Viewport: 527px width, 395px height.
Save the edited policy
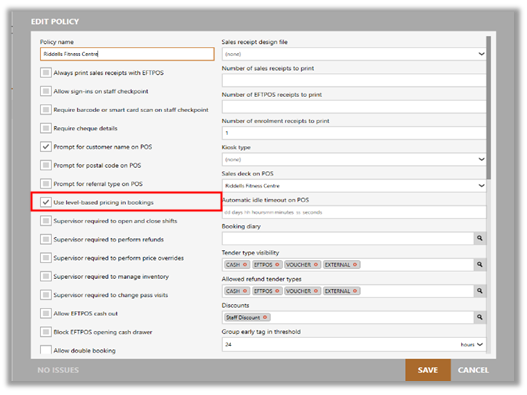(x=428, y=370)
